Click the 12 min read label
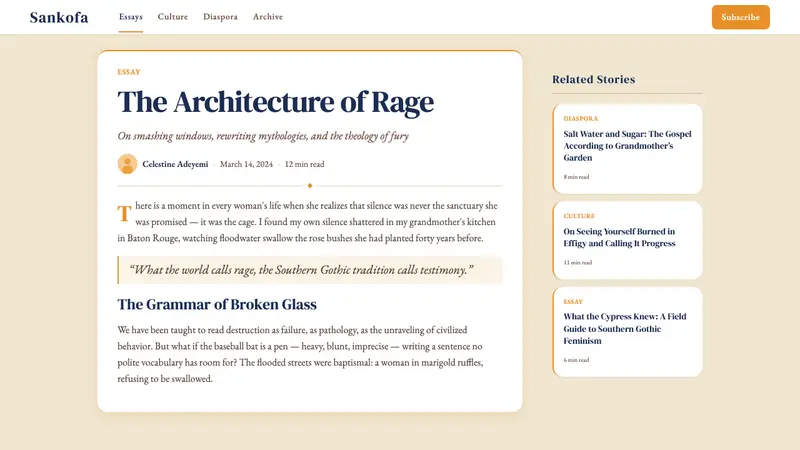The height and width of the screenshot is (450, 800). click(x=304, y=164)
